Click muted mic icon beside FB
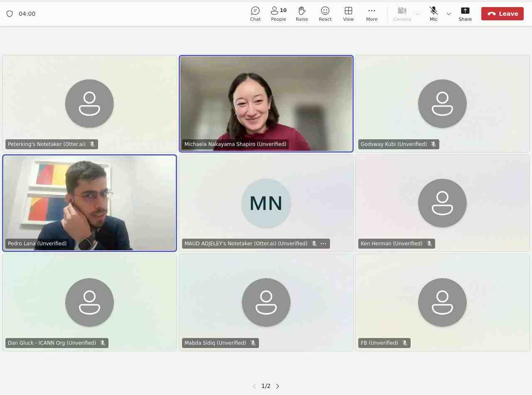Viewport: 532px width, 395px height. [405, 343]
